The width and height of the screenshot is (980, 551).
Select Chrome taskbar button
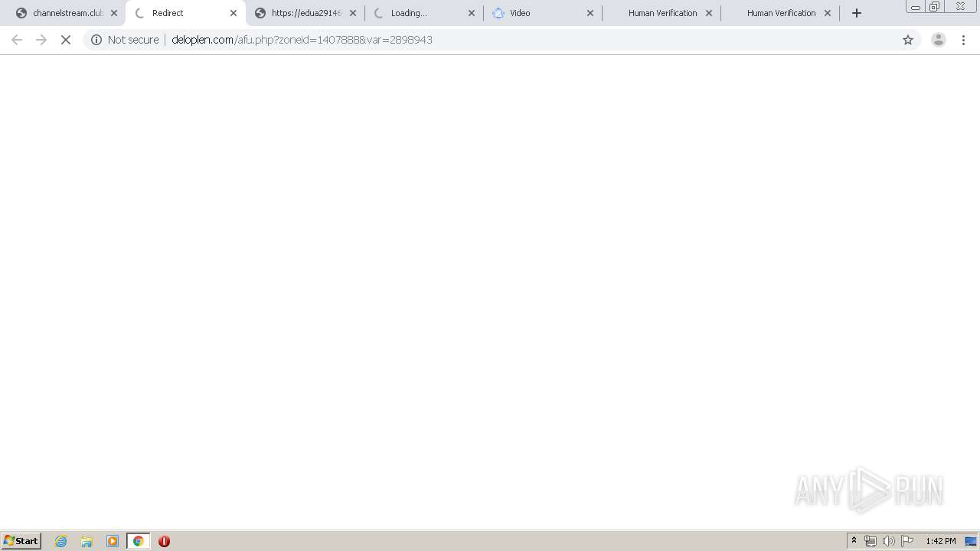click(139, 541)
